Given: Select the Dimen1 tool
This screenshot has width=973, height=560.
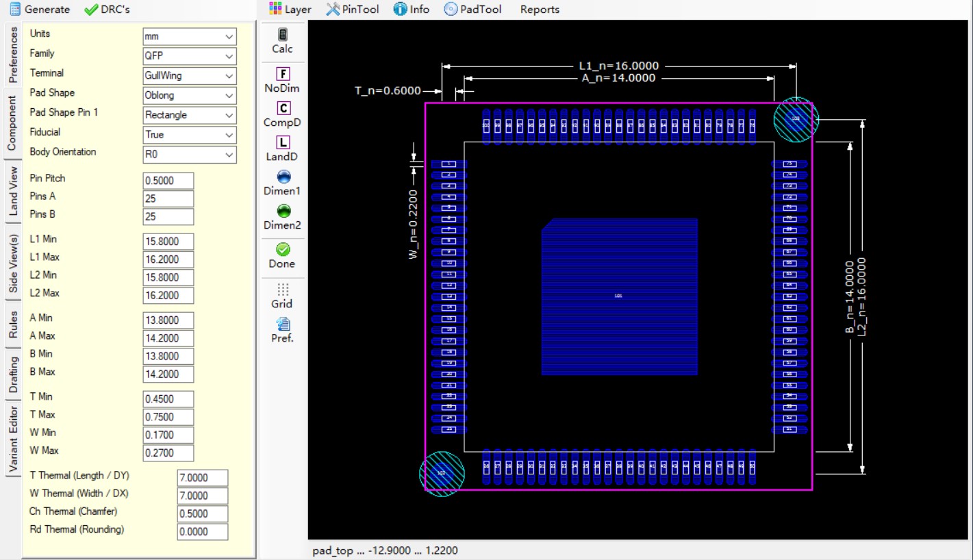Looking at the screenshot, I should (x=282, y=182).
